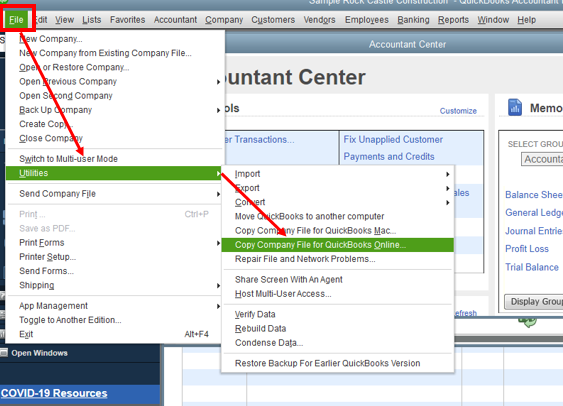The width and height of the screenshot is (563, 406).
Task: Click the Display Group button
Action: click(x=534, y=302)
